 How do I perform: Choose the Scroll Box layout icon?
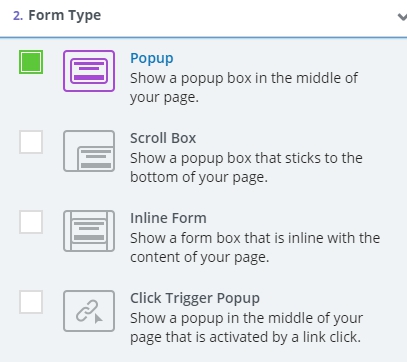tap(89, 151)
